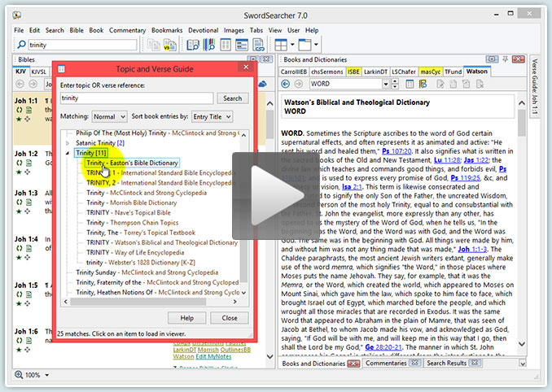
Task: Click the Watson article vertical scrollbar thumb
Action: (x=522, y=123)
